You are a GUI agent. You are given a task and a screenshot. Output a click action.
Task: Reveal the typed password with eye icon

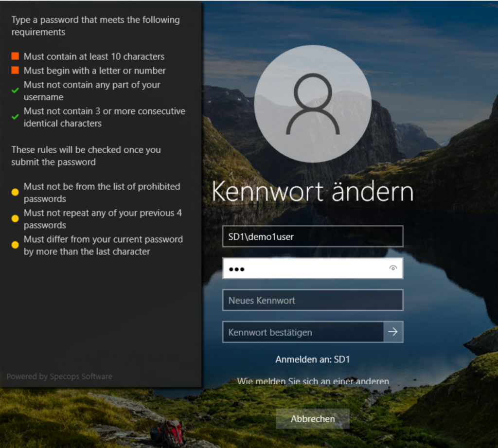click(x=393, y=268)
